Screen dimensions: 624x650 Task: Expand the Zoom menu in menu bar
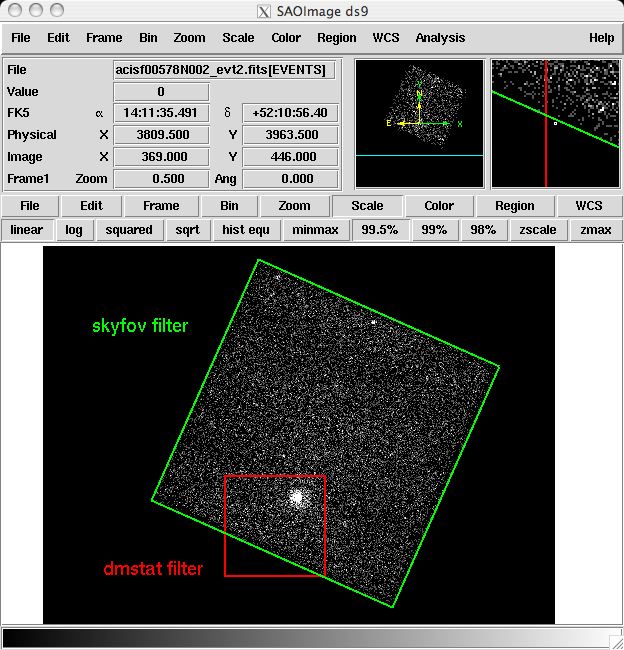pyautogui.click(x=189, y=38)
